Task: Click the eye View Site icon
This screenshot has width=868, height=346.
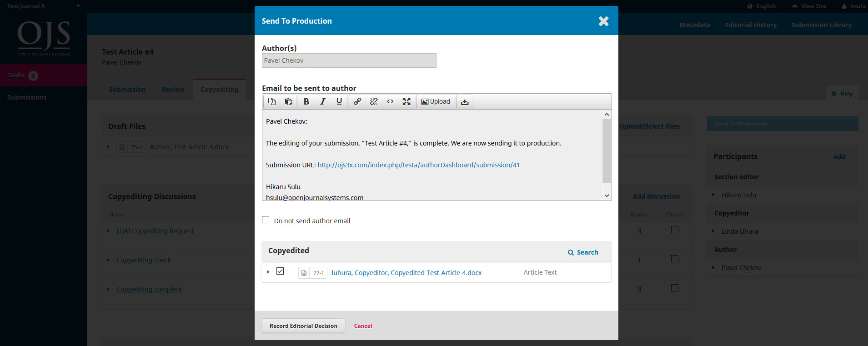Action: pyautogui.click(x=795, y=6)
